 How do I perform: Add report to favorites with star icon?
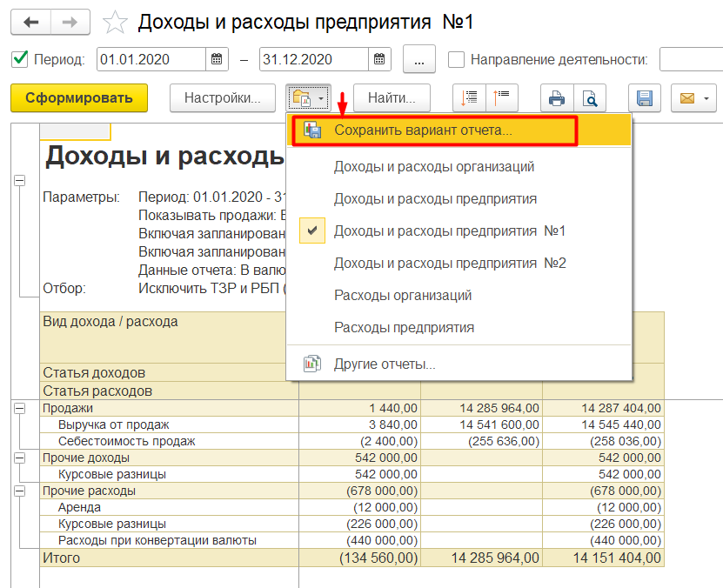tap(115, 23)
